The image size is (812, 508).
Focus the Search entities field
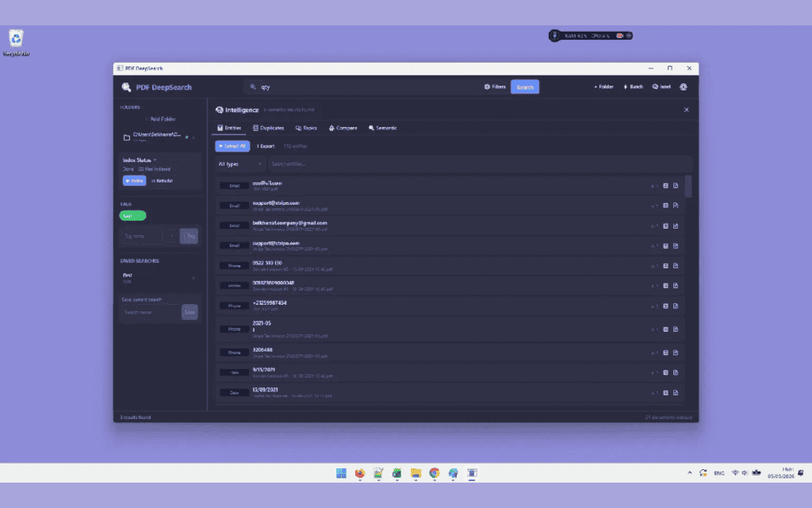(480, 164)
